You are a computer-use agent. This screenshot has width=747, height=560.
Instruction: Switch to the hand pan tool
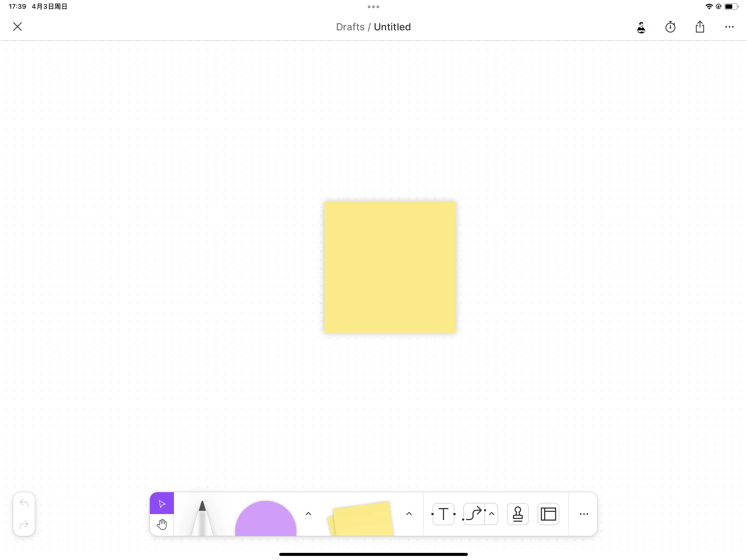[x=162, y=524]
